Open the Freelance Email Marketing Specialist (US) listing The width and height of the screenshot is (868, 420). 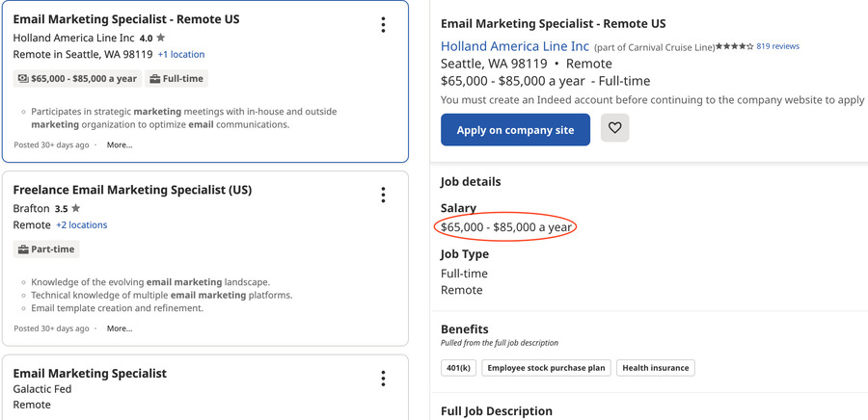(x=132, y=190)
